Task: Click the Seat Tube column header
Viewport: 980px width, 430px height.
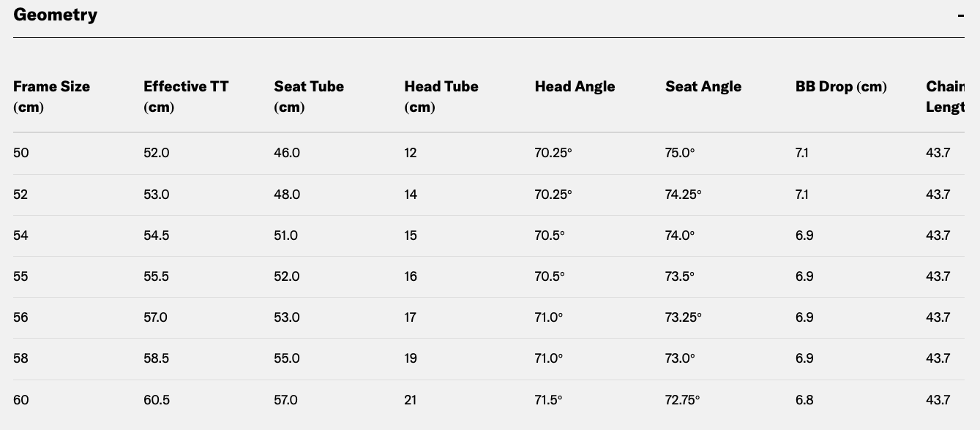Action: pos(309,97)
